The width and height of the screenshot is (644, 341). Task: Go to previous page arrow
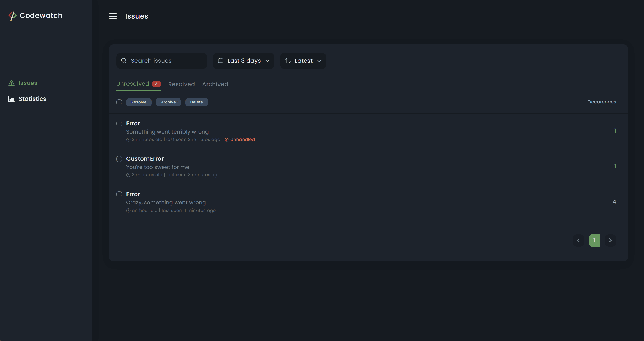578,240
